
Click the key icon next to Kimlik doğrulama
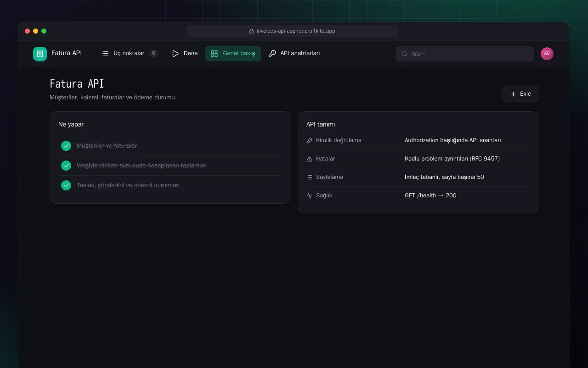point(309,140)
